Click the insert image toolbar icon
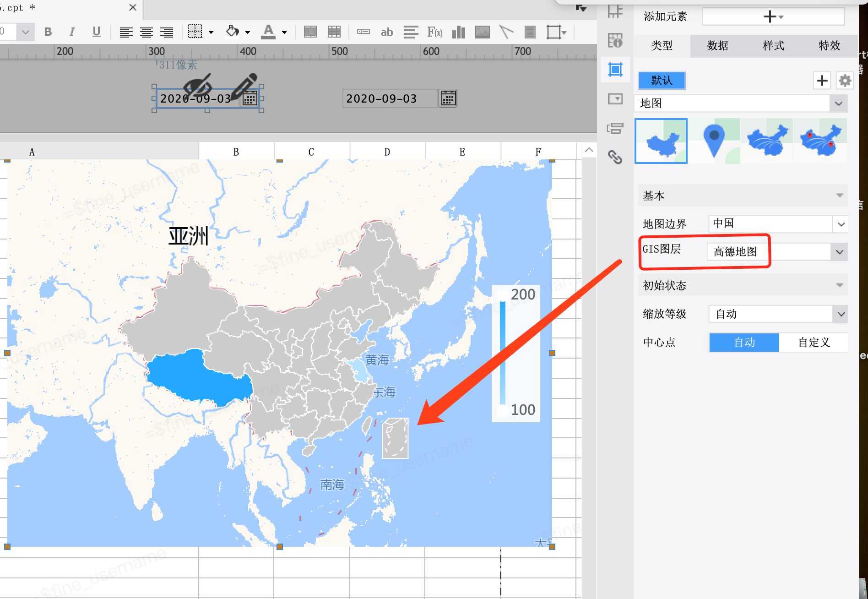868x599 pixels. pyautogui.click(x=483, y=32)
